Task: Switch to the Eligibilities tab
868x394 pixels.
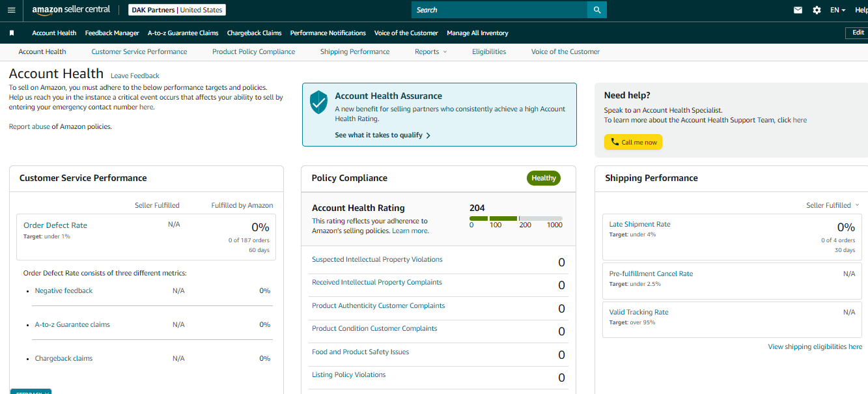Action: [x=489, y=51]
